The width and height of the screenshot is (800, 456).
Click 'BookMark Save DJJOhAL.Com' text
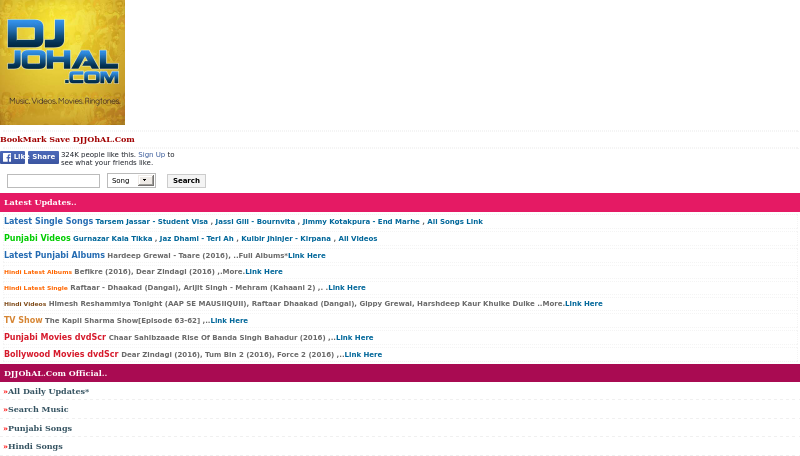[x=67, y=139]
